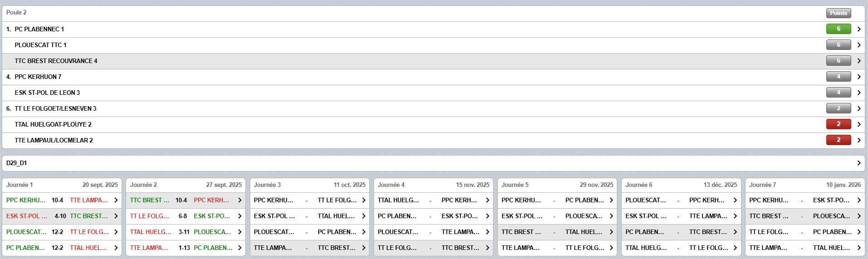Click arrow on PPC KERHUON 10-4 Journée 1 match
Screen dimensions: 868x259
click(116, 200)
